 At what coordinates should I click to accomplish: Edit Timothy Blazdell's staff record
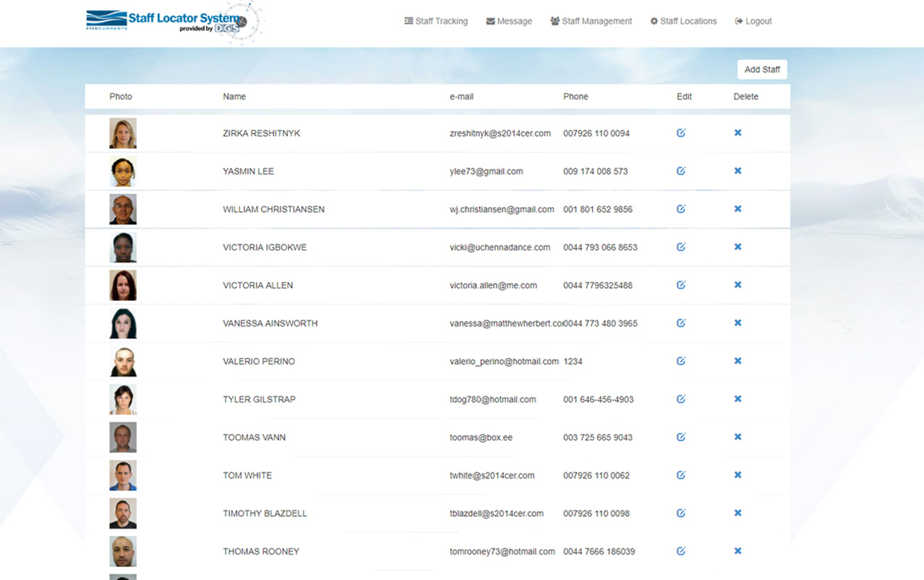click(x=681, y=513)
